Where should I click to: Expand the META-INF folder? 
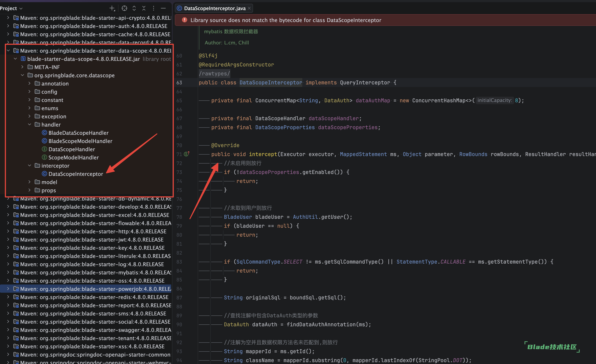[22, 67]
